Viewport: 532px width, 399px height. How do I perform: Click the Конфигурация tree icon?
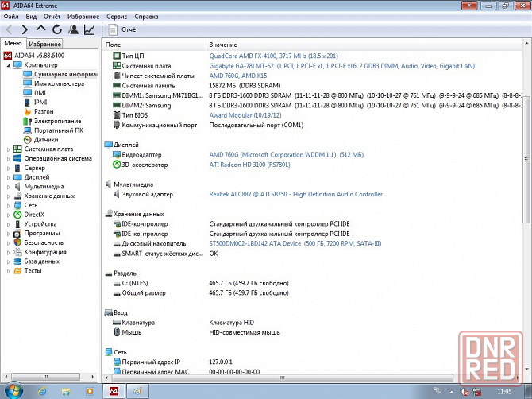(17, 252)
